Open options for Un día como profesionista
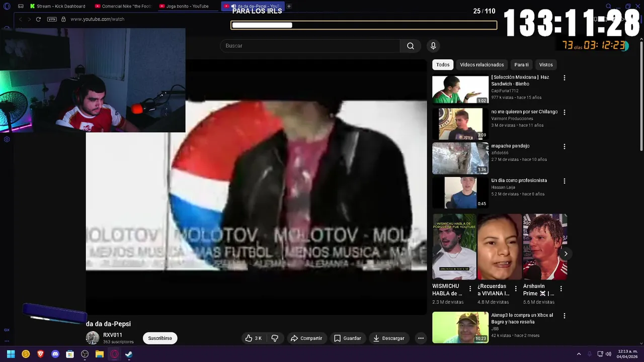This screenshot has width=644, height=362. (x=564, y=181)
